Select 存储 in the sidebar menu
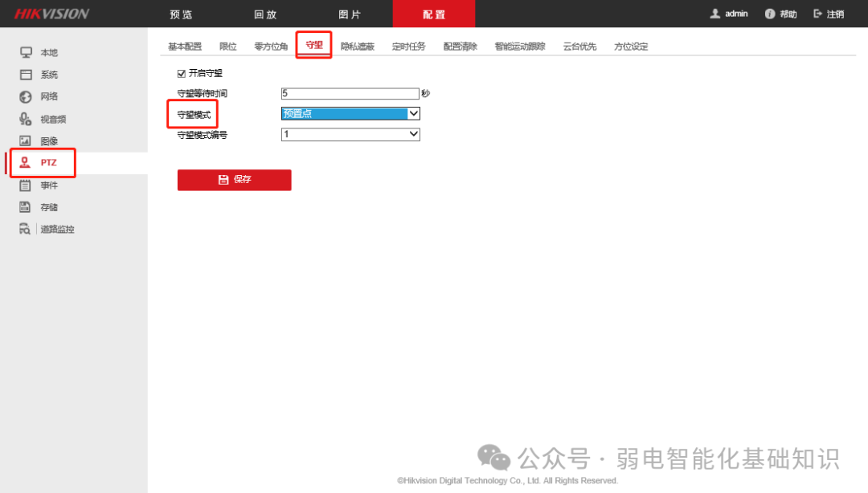Image resolution: width=868 pixels, height=493 pixels. 49,207
